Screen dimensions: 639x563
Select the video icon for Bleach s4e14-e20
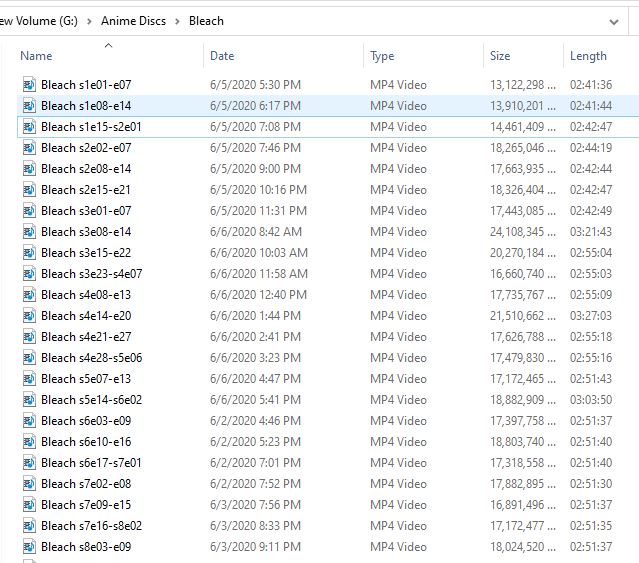[x=29, y=316]
